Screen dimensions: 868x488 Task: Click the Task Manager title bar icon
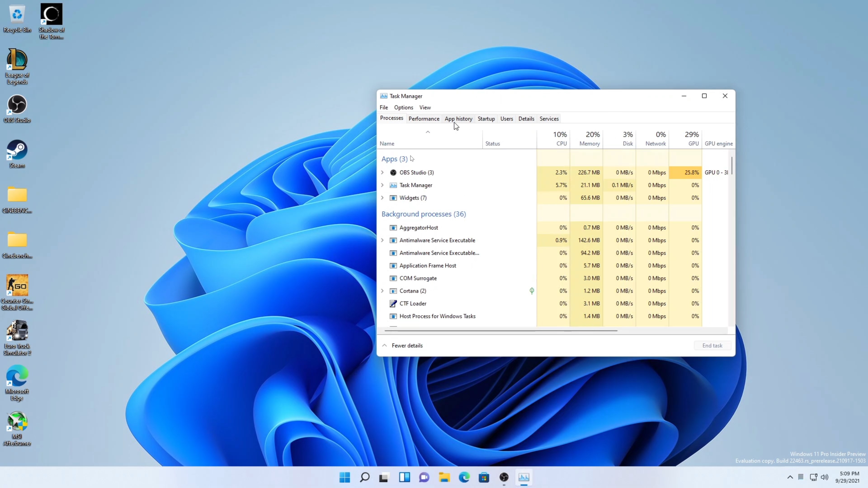(383, 96)
